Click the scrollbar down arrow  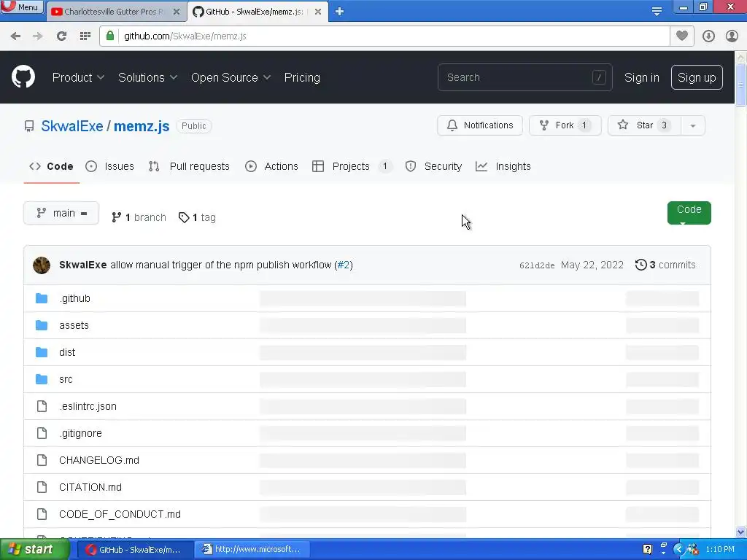tap(741, 532)
